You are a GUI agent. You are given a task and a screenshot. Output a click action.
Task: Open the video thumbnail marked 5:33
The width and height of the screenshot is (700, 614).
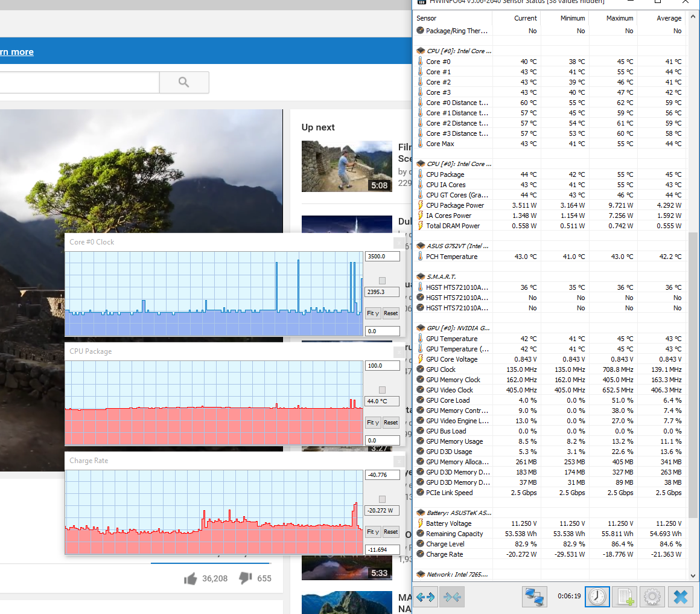pos(347,567)
